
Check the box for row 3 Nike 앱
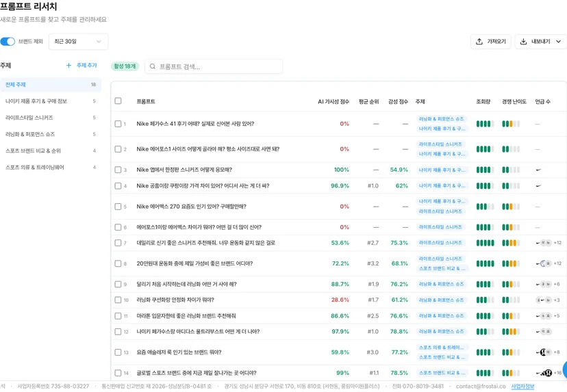click(x=118, y=170)
